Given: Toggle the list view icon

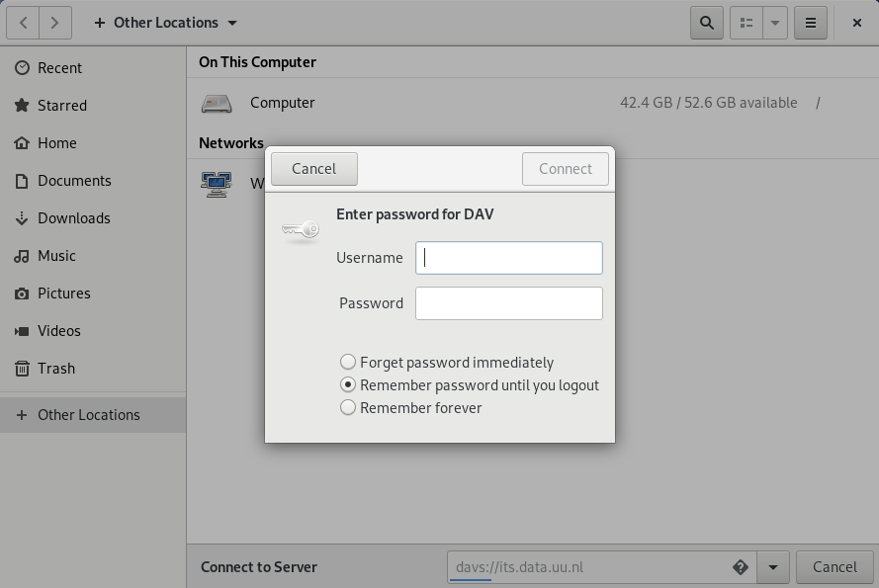Looking at the screenshot, I should 747,23.
